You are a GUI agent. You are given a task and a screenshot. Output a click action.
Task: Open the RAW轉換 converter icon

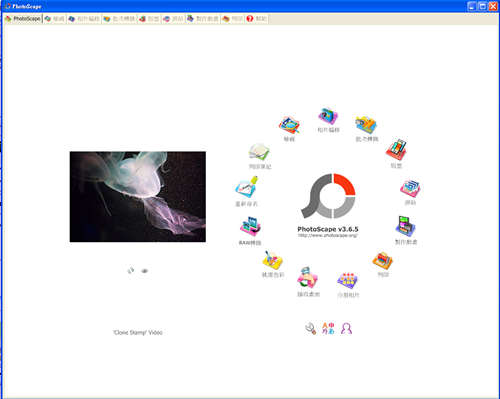click(x=250, y=227)
